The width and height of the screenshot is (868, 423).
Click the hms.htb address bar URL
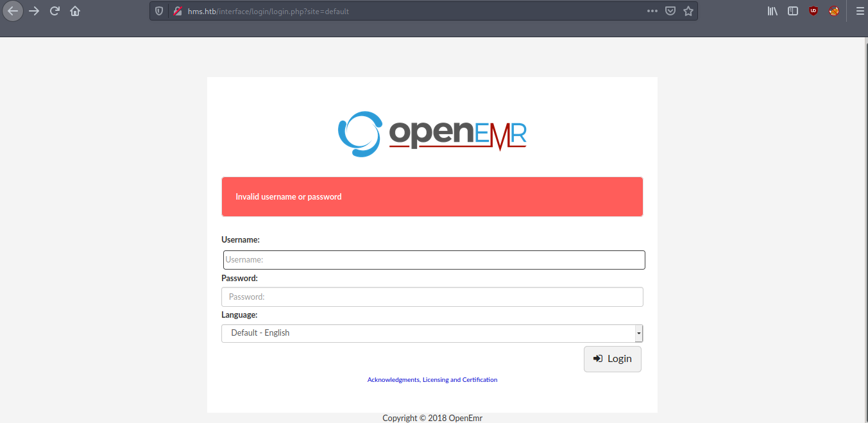tap(268, 12)
